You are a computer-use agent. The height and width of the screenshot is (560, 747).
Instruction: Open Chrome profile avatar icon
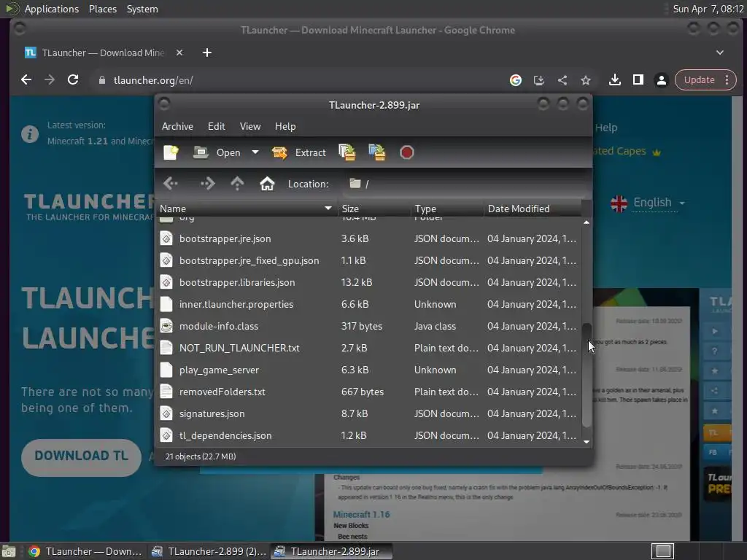661,80
